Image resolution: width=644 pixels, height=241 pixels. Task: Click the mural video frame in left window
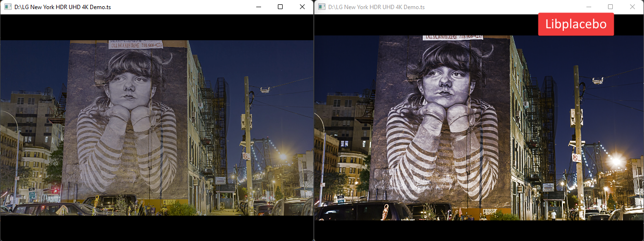(x=157, y=128)
